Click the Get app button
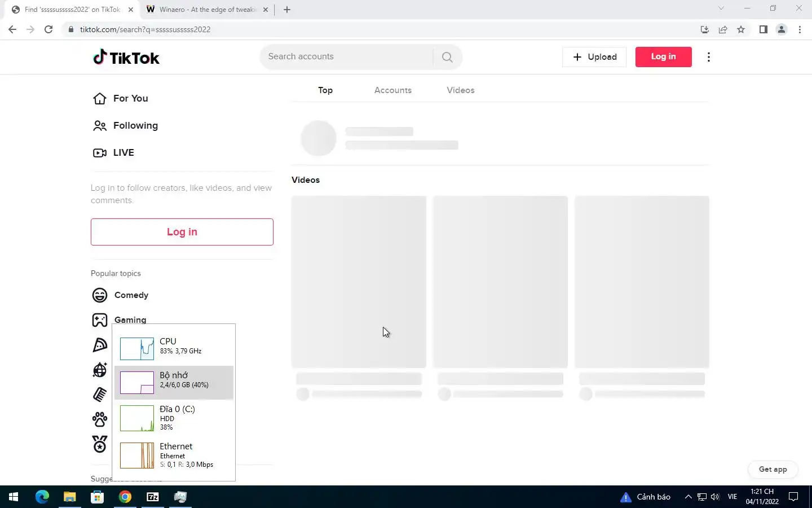Viewport: 812px width, 508px height. pos(773,470)
